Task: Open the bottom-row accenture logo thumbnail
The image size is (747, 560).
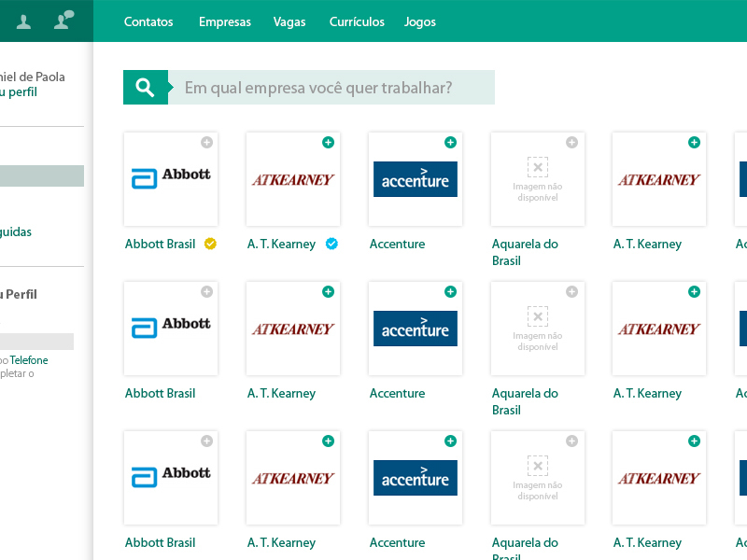Action: pos(415,478)
